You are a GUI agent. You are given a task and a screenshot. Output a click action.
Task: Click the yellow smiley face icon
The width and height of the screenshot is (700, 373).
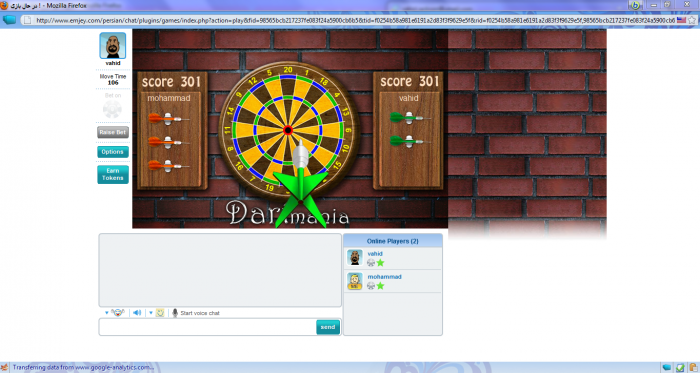[x=160, y=313]
